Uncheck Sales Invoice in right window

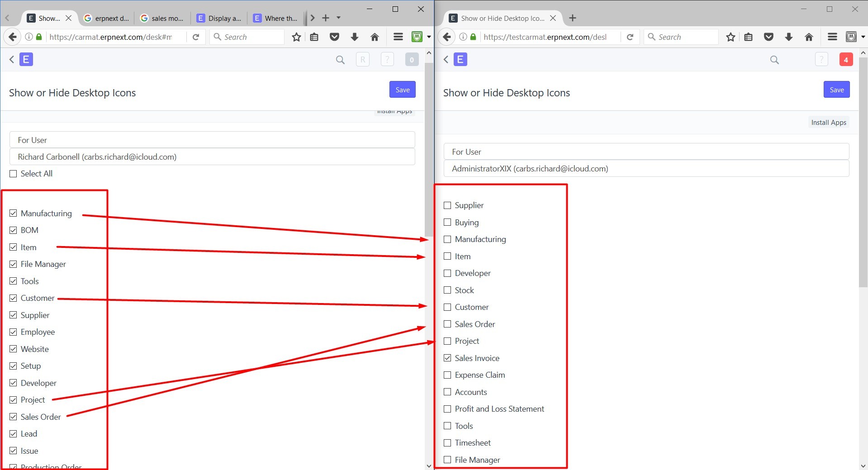[447, 358]
